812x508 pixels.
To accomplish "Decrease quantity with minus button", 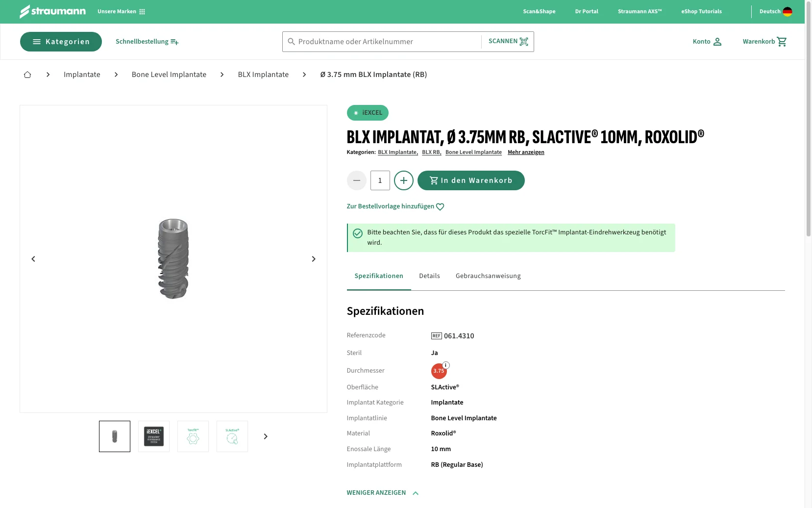I will 357,180.
